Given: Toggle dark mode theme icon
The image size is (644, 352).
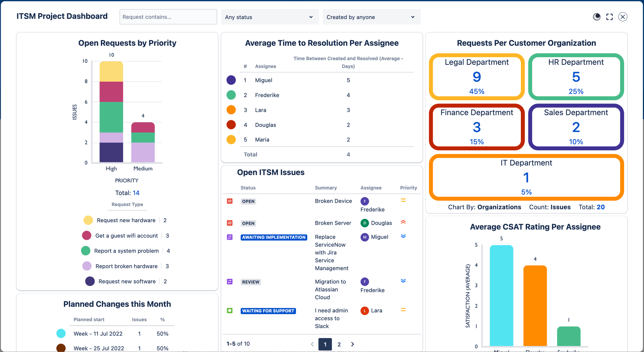Looking at the screenshot, I should coord(597,17).
